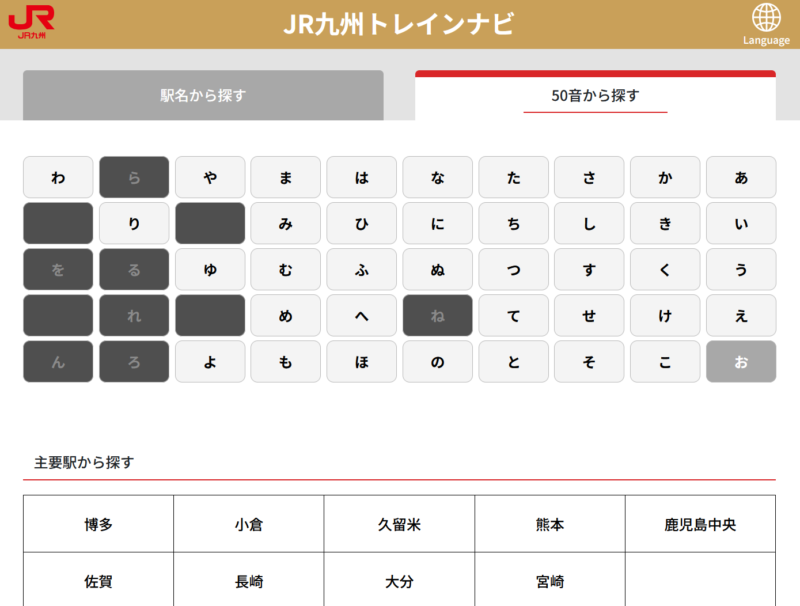Open 鹿児島中央 station
This screenshot has width=800, height=606.
coord(700,524)
